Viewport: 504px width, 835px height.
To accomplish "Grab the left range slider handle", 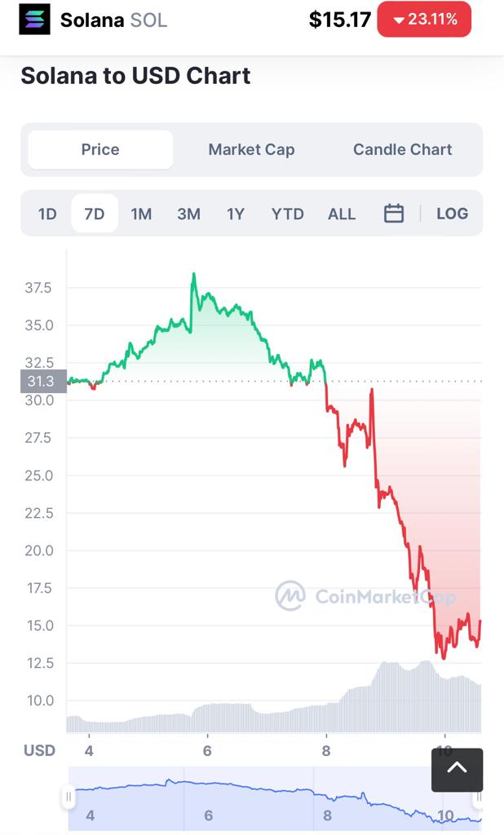I will pyautogui.click(x=69, y=796).
